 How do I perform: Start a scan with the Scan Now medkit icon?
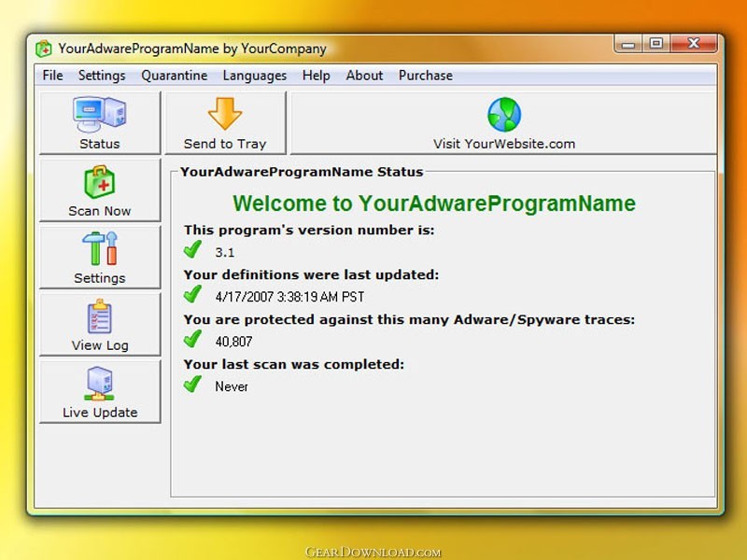tap(100, 182)
